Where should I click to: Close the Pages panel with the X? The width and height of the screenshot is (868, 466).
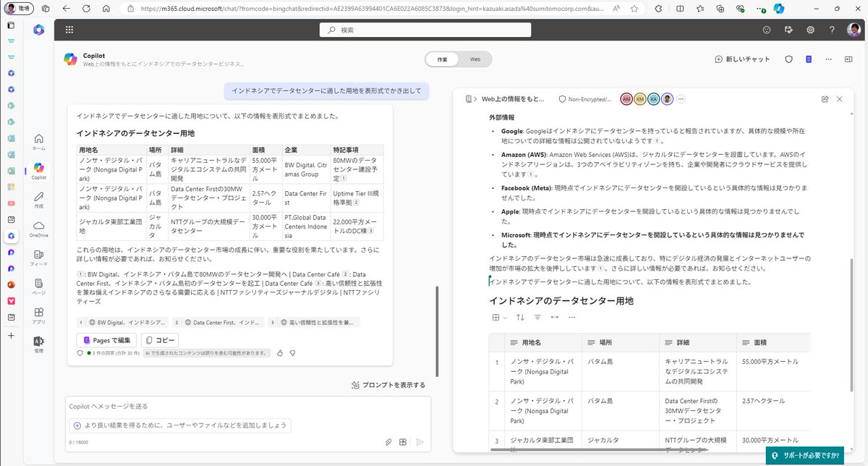click(840, 98)
